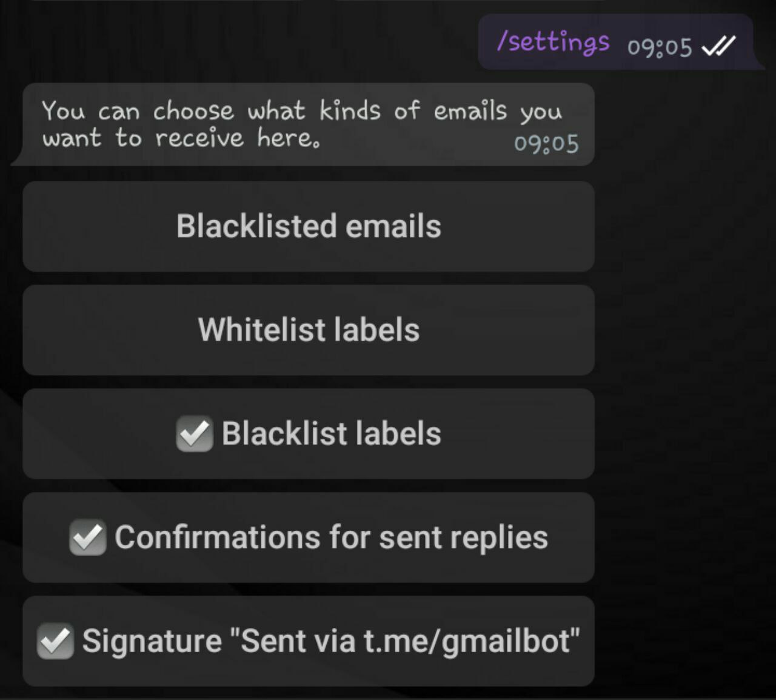The height and width of the screenshot is (700, 776).
Task: Uncheck the Confirmations for sent replies checkbox
Action: [x=87, y=537]
